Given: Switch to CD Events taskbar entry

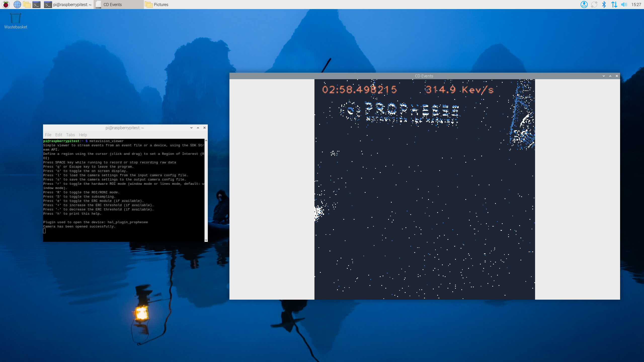Looking at the screenshot, I should tap(118, 5).
